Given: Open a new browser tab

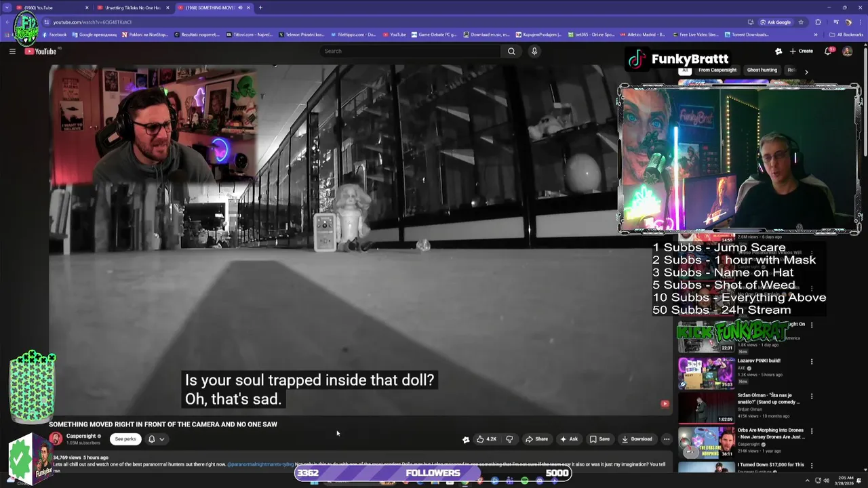Looking at the screenshot, I should 260,7.
